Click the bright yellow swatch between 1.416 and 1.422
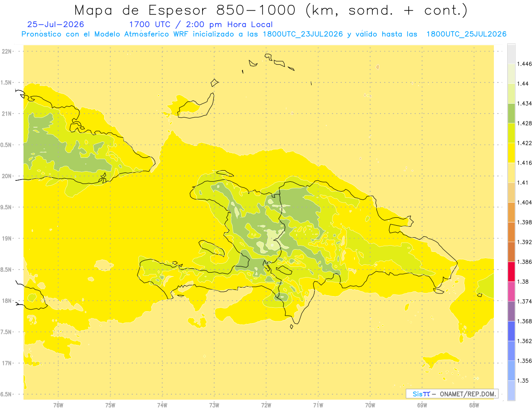 (x=511, y=153)
